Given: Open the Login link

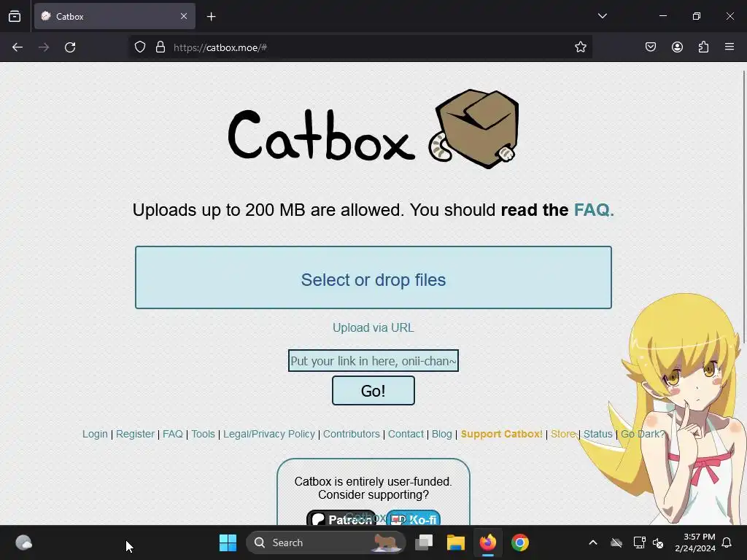Looking at the screenshot, I should (95, 434).
